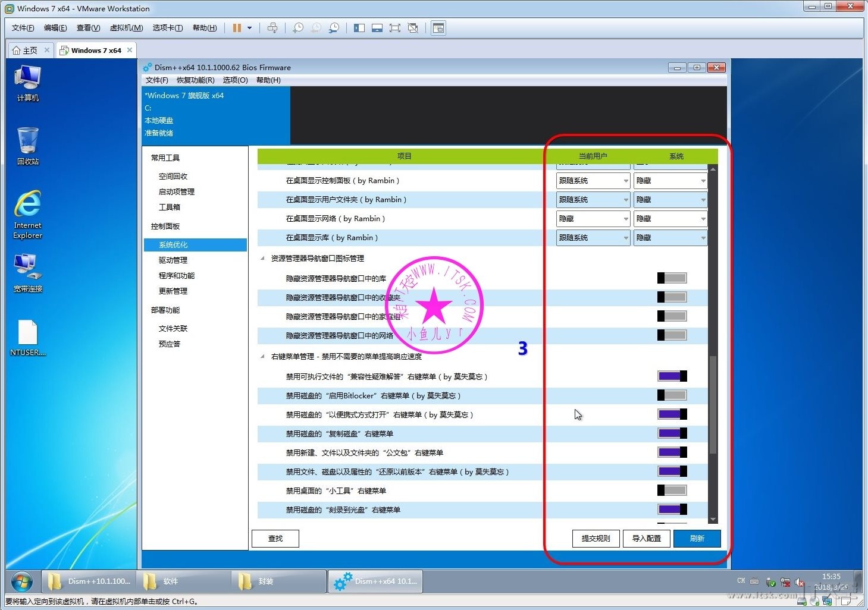Click the vertical scrollbar thumb in settings list
The image size is (868, 610).
713,404
